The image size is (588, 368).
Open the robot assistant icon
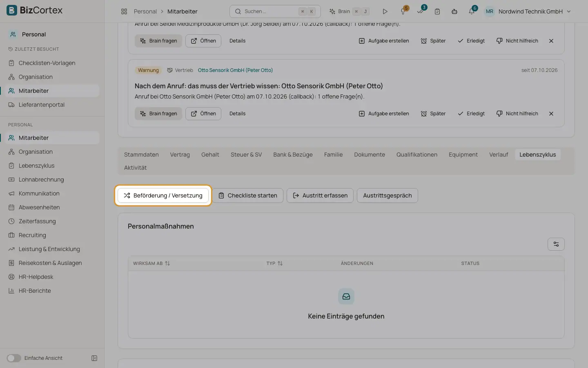coord(454,11)
